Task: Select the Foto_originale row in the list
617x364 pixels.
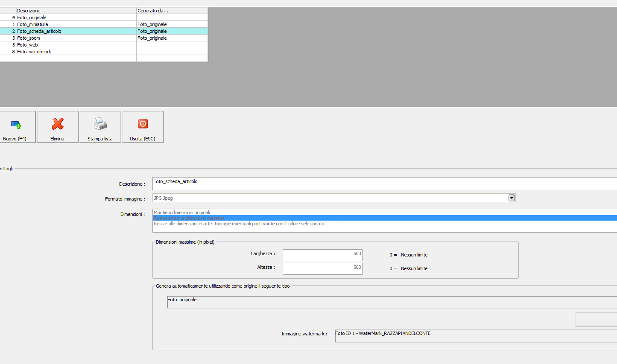Action: tap(104, 17)
